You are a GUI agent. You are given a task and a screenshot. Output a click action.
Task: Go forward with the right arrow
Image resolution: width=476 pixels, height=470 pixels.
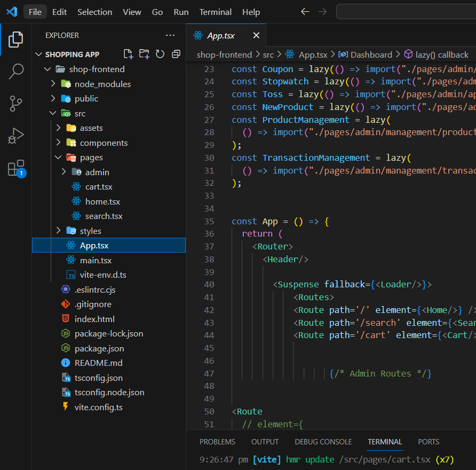click(322, 12)
